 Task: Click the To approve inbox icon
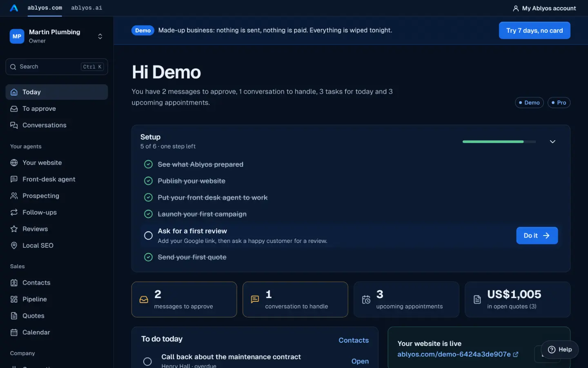tap(14, 109)
